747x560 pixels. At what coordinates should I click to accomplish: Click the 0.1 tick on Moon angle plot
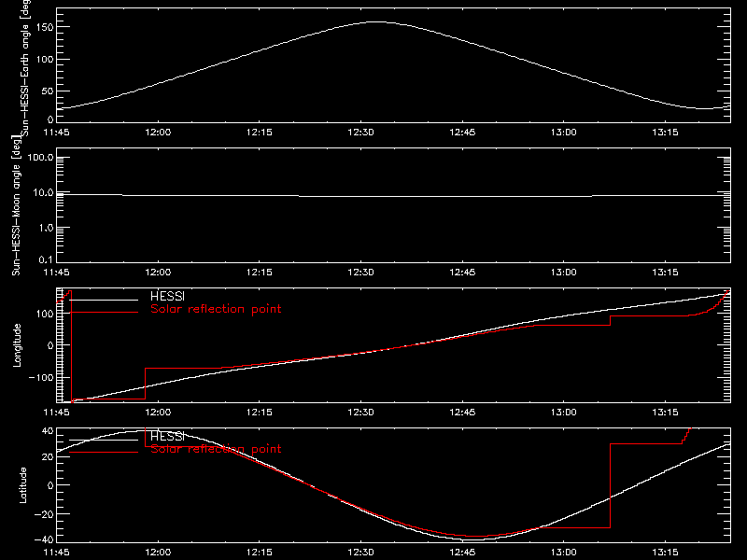[46, 259]
